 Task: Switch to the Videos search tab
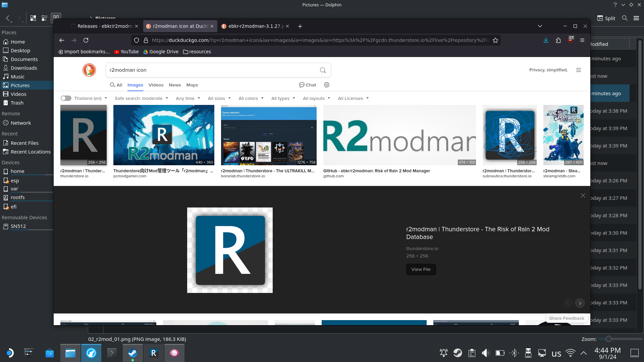click(x=156, y=85)
